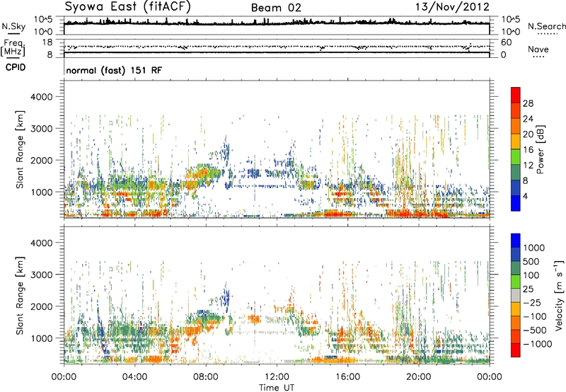Click the '18' frequency axis tick label
The height and width of the screenshot is (392, 566).
(47, 42)
